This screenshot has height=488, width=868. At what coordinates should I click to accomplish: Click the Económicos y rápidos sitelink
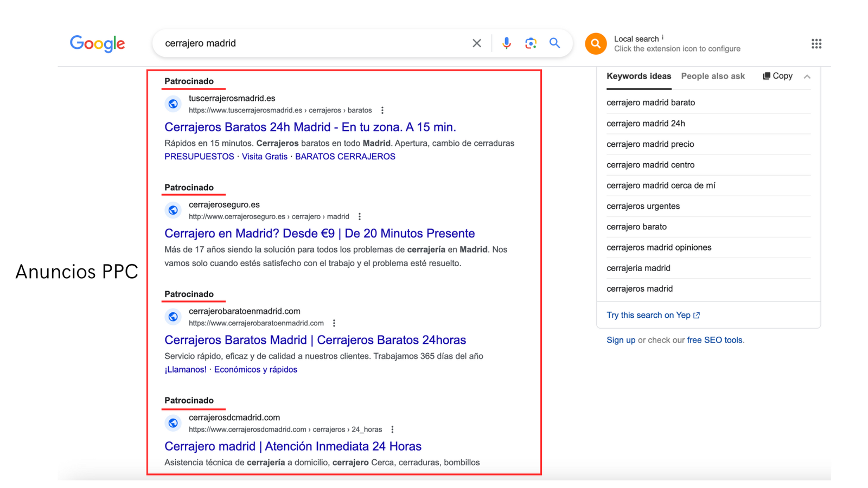256,370
